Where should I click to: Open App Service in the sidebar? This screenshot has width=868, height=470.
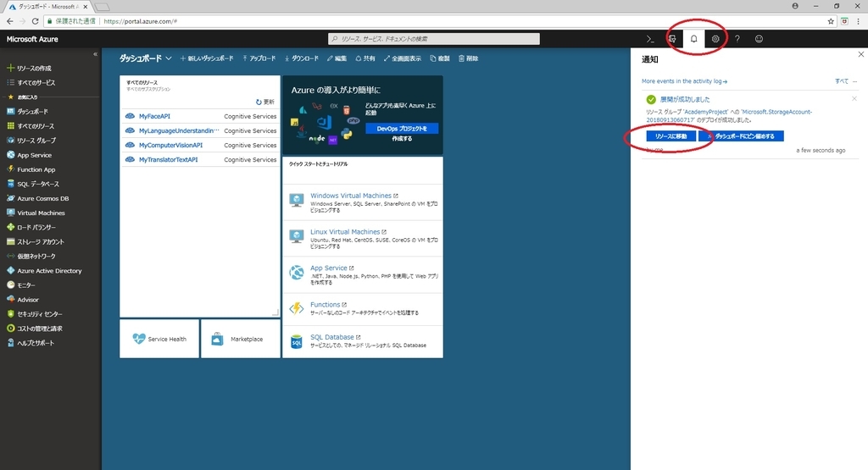pyautogui.click(x=30, y=155)
